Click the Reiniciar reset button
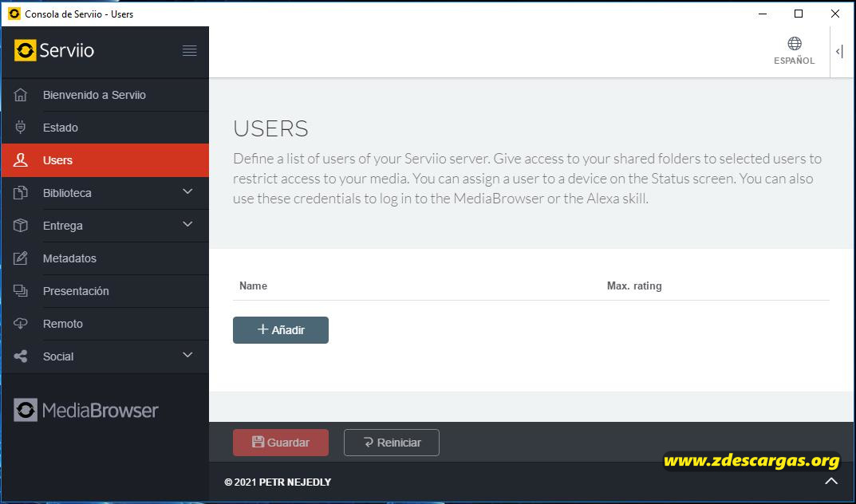This screenshot has height=504, width=856. pyautogui.click(x=392, y=443)
